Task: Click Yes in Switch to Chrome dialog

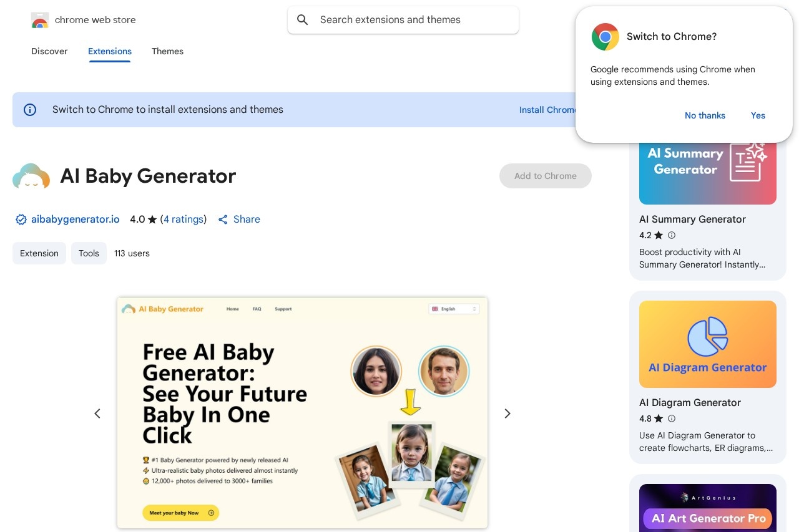Action: (x=758, y=115)
